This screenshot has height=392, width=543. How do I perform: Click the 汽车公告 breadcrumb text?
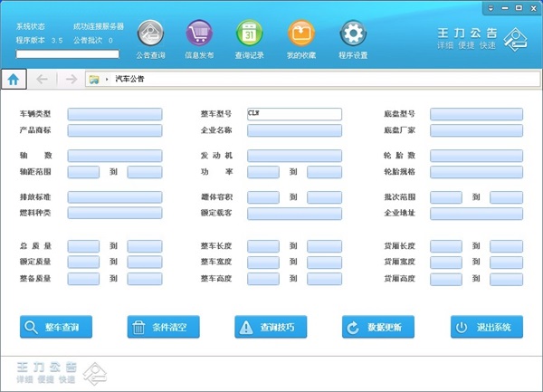(x=129, y=79)
